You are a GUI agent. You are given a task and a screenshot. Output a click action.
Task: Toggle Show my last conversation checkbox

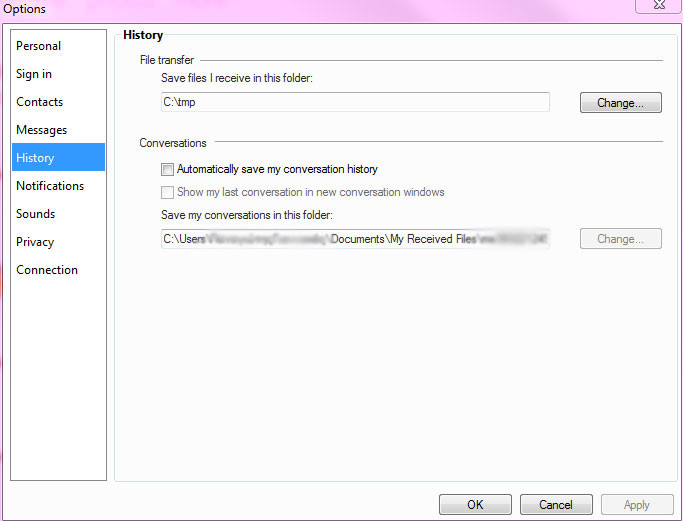[168, 192]
